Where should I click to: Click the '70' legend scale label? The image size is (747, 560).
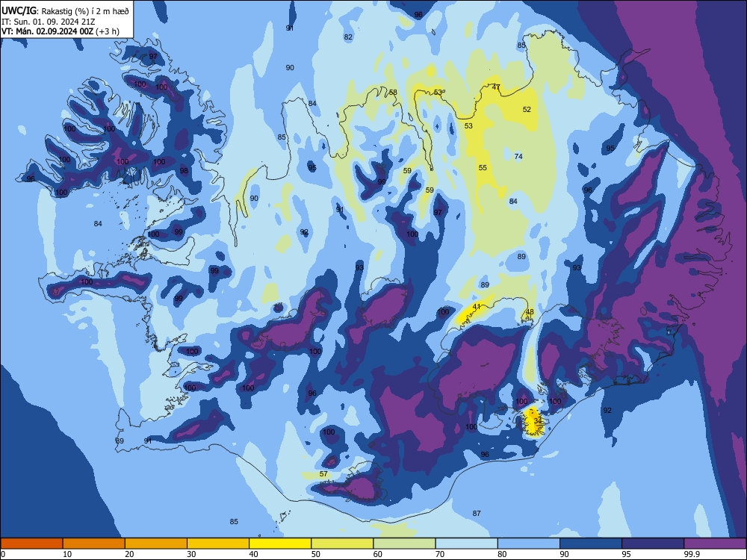[440, 554]
